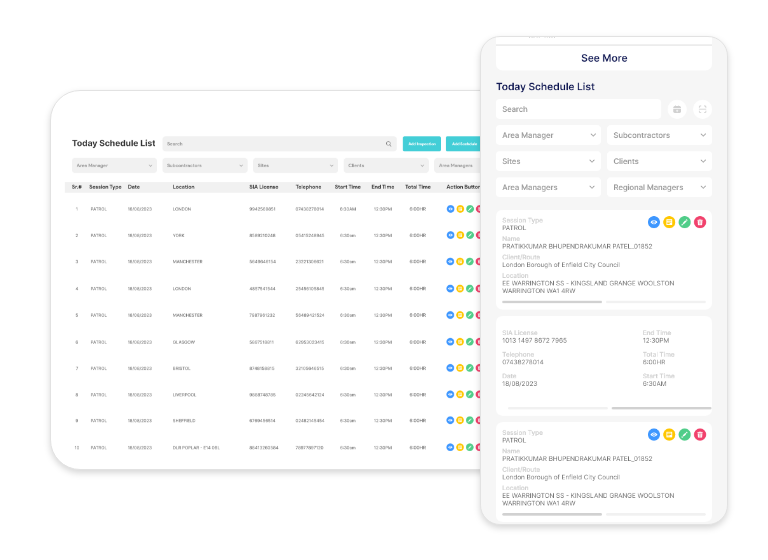Click search magnifier icon in desktop search bar

click(389, 144)
